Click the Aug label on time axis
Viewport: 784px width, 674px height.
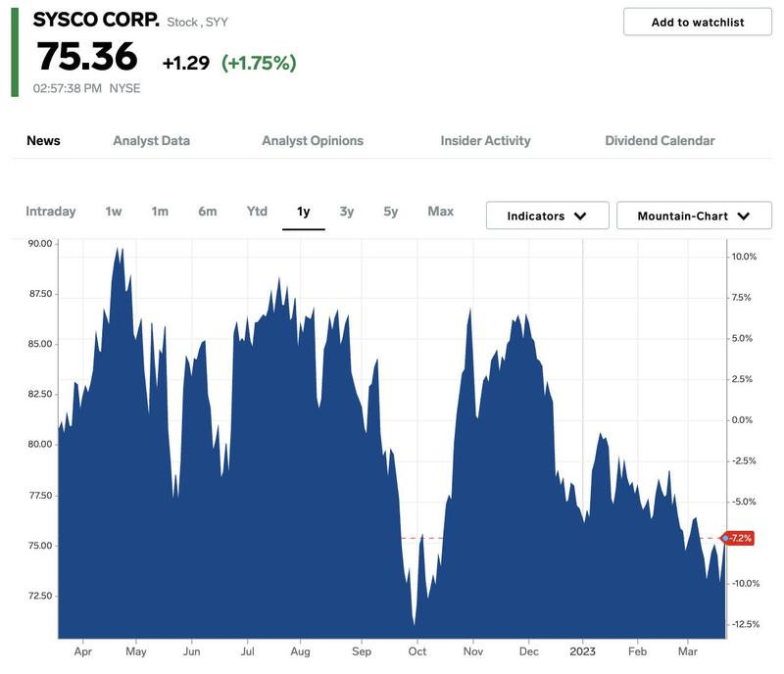300,651
